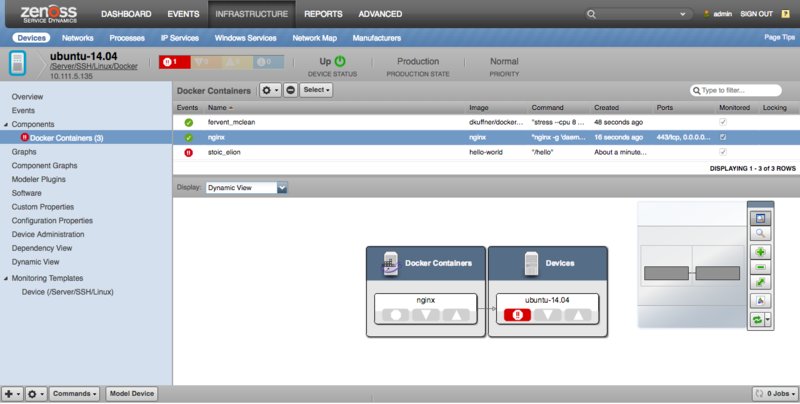Click the delete component minus icon

(x=290, y=90)
